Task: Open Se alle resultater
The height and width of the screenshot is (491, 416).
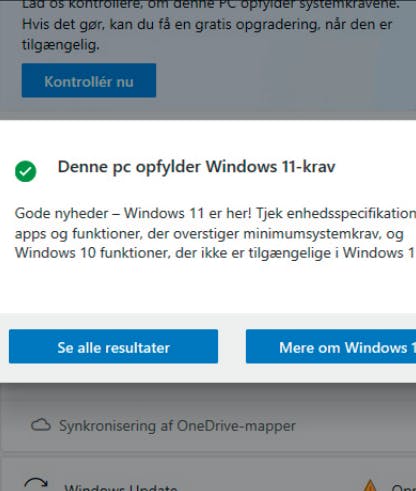Action: [113, 346]
